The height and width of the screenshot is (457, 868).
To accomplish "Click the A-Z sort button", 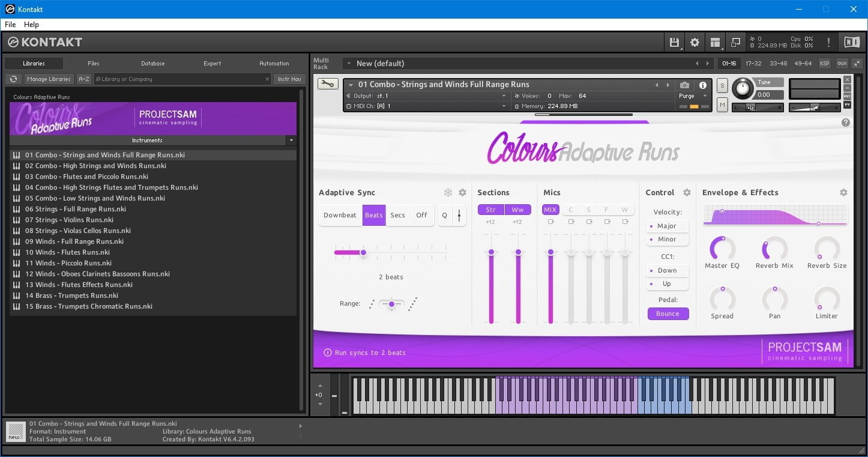I will [x=84, y=79].
